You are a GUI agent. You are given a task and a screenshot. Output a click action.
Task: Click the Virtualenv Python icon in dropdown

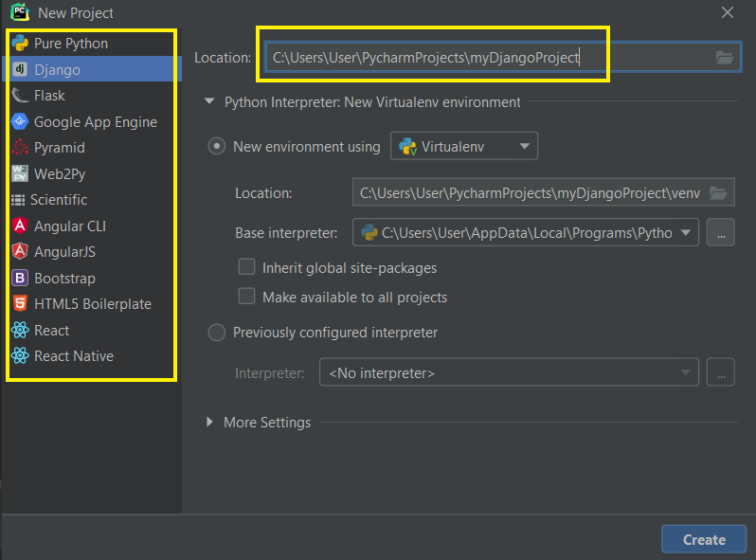coord(408,146)
